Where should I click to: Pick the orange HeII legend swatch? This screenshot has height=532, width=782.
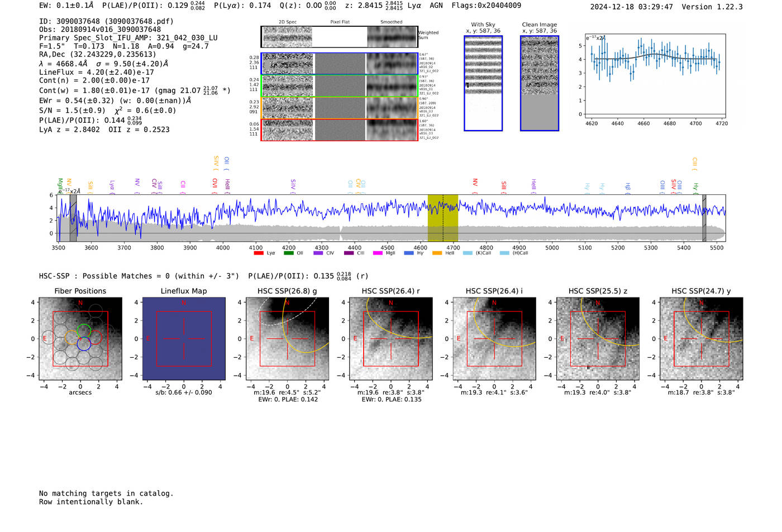tap(437, 253)
